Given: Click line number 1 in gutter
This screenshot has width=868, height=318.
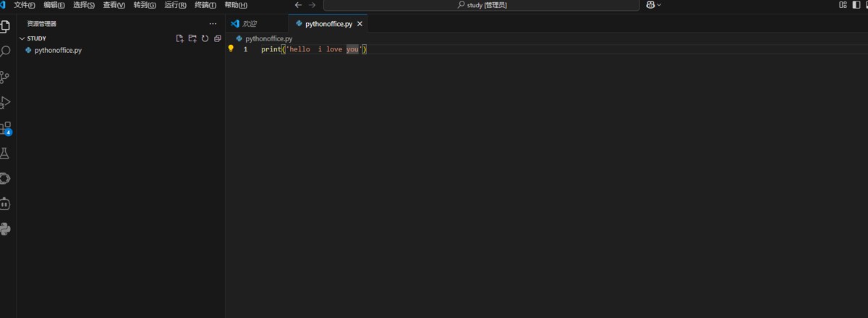Looking at the screenshot, I should click(x=245, y=49).
